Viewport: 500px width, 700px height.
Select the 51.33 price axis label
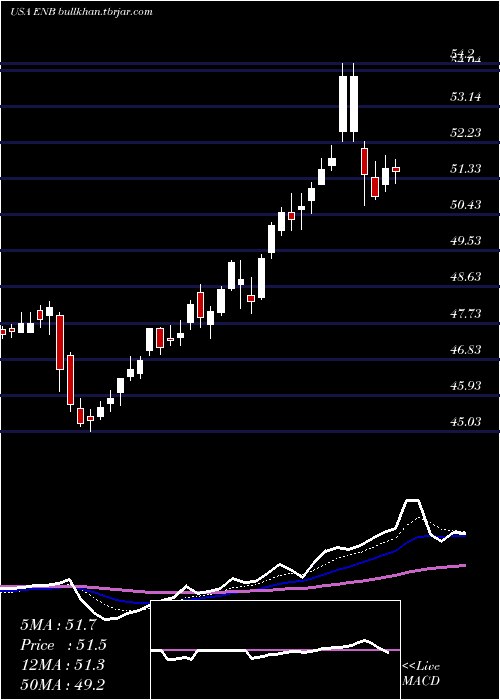[x=466, y=169]
